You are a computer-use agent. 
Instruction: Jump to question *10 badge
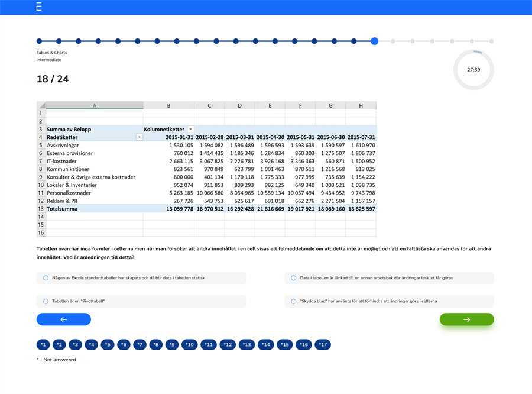click(x=189, y=344)
